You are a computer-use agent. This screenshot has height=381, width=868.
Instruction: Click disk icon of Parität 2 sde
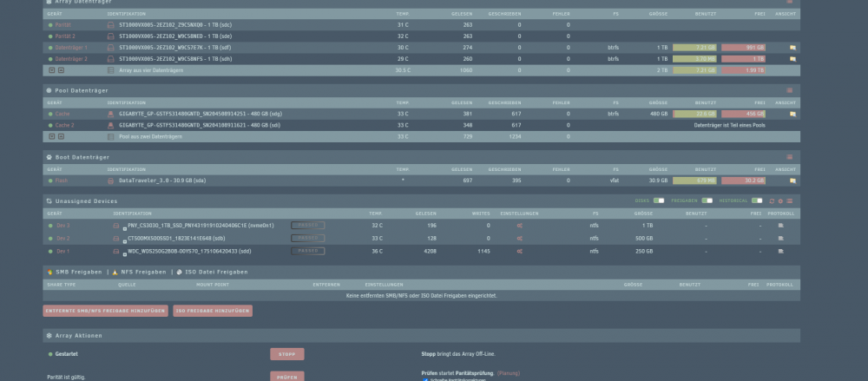[x=110, y=36]
